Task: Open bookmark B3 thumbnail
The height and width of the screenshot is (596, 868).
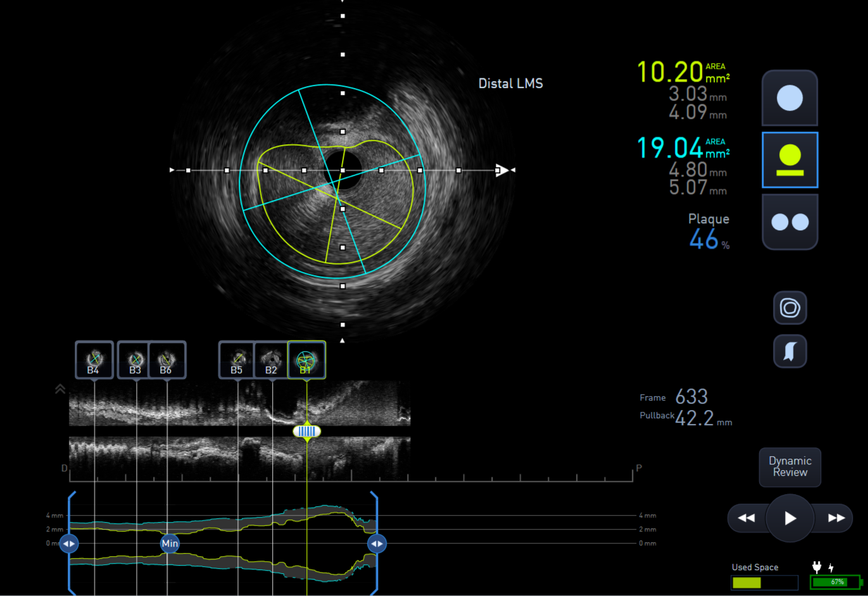Action: coord(134,360)
